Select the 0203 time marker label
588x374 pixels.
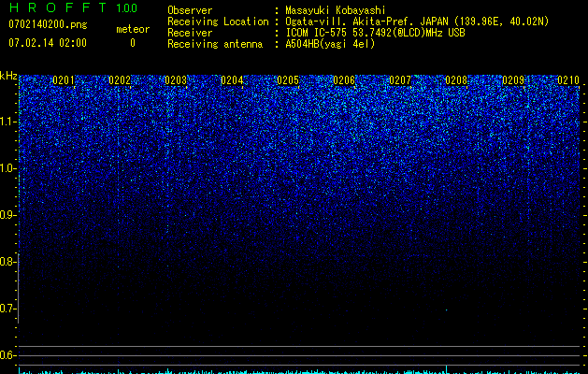176,80
